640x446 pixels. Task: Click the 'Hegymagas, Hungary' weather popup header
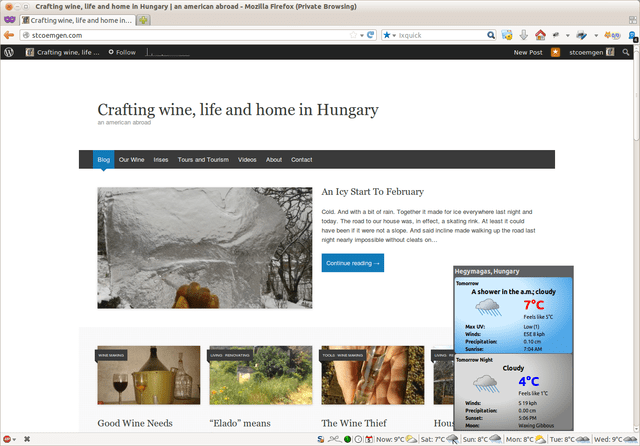[513, 271]
